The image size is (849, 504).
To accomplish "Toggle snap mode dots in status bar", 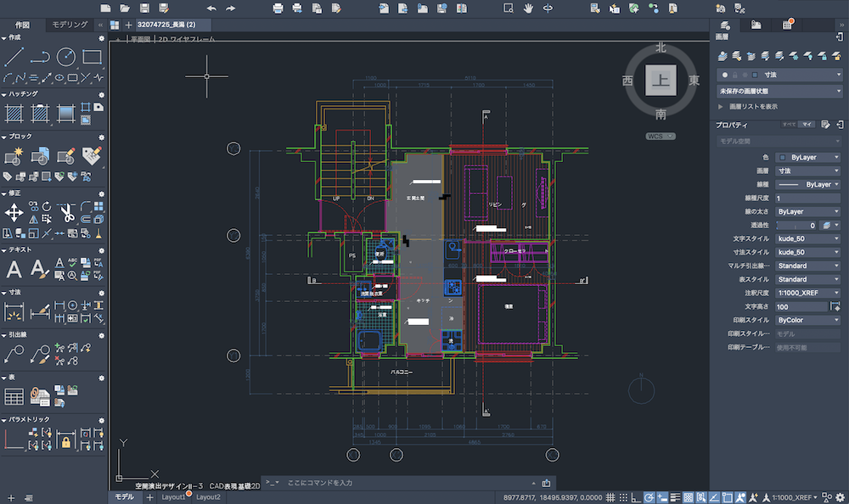I will click(623, 497).
